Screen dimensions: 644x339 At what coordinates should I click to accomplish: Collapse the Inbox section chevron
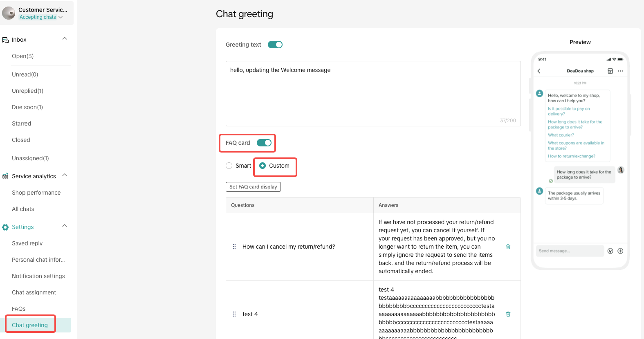click(65, 38)
